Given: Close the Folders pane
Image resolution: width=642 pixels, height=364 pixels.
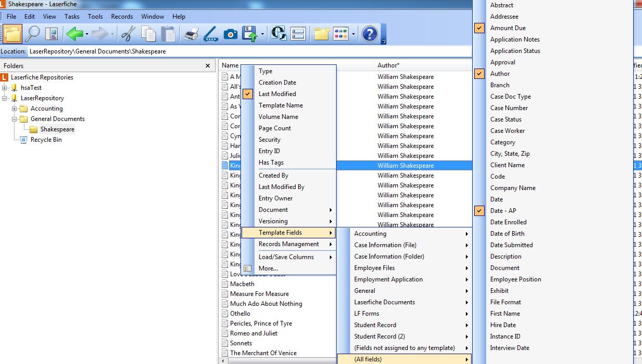Looking at the screenshot, I should pyautogui.click(x=208, y=66).
